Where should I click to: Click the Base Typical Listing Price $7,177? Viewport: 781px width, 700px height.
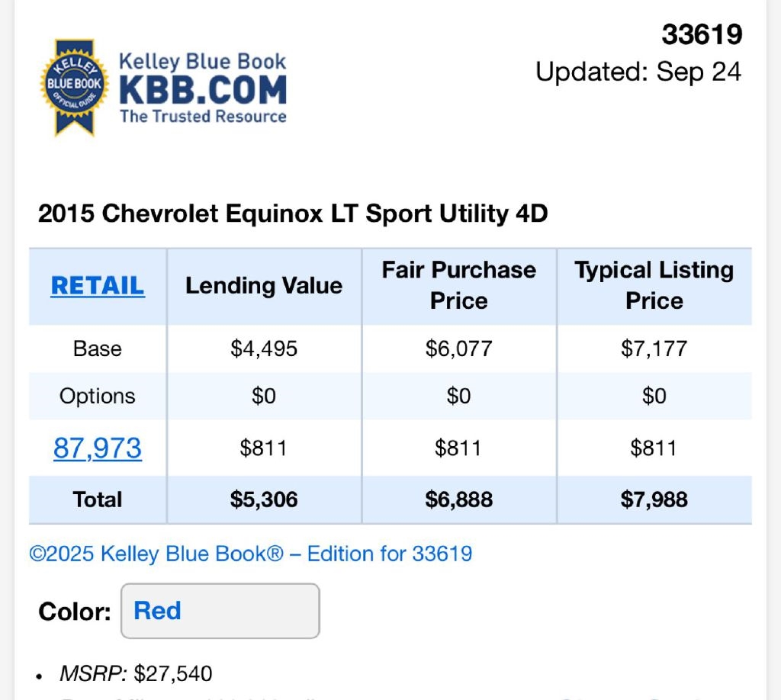click(x=654, y=348)
